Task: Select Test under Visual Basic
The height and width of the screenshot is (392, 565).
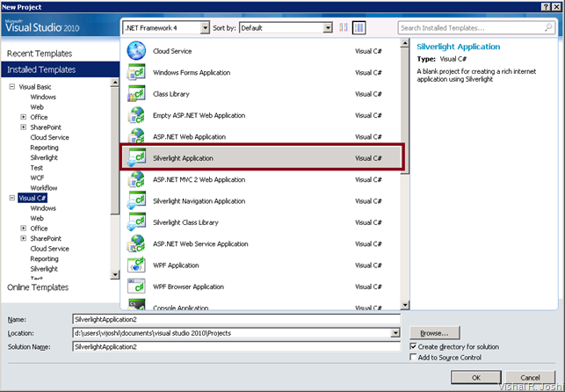Action: pyautogui.click(x=36, y=168)
